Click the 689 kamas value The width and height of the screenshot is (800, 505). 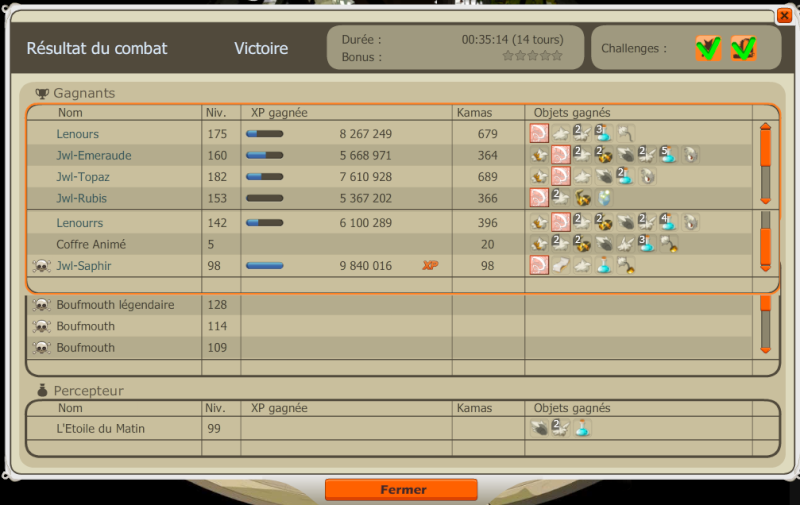pyautogui.click(x=487, y=177)
